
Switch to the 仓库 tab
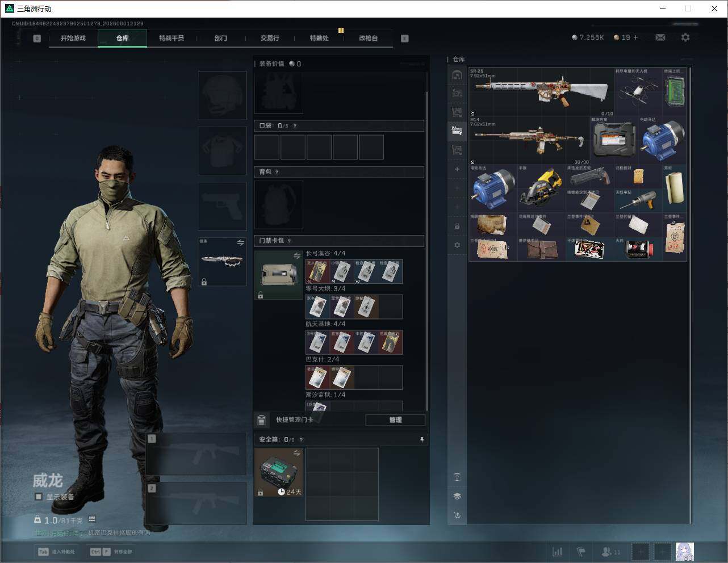[x=122, y=38]
